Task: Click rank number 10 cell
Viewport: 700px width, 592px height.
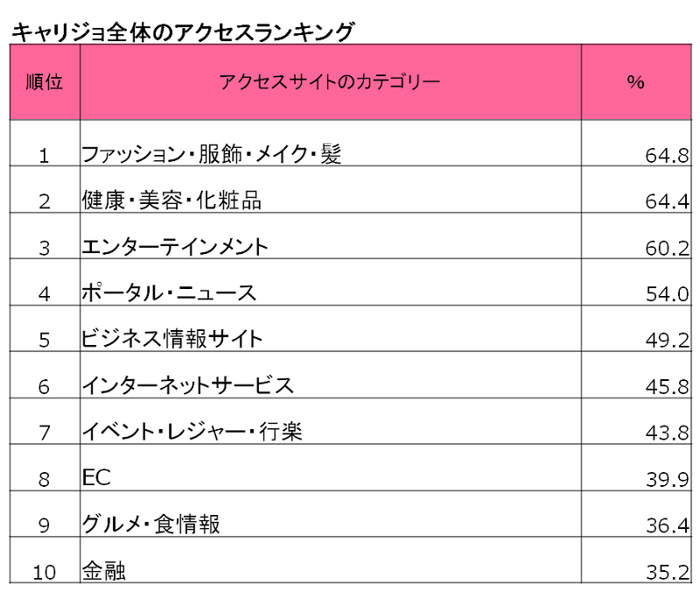Action: (45, 573)
